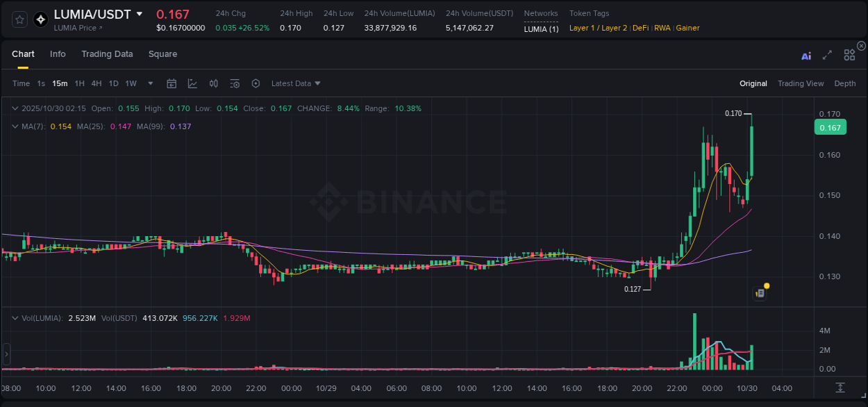The image size is (868, 407).
Task: Open the date range calendar picker
Action: (x=172, y=83)
